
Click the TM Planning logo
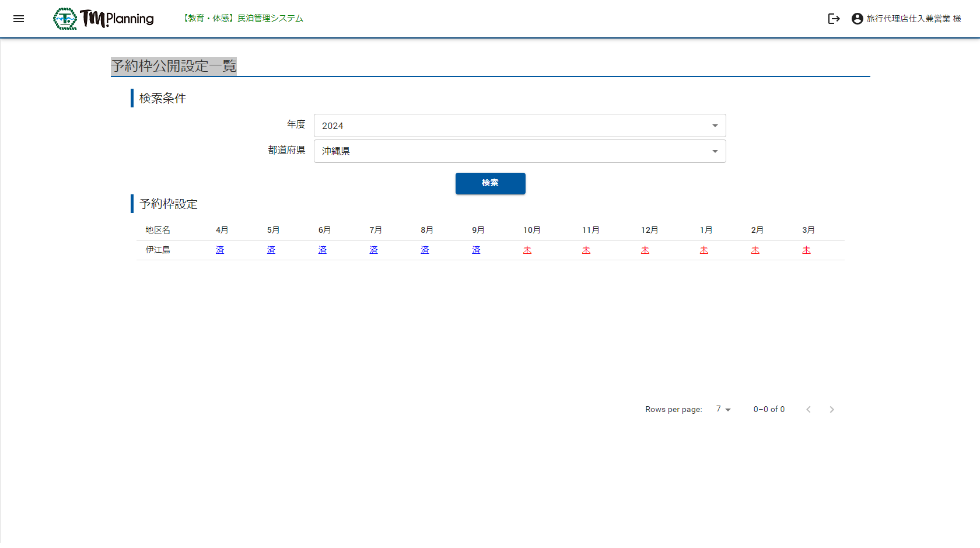104,19
